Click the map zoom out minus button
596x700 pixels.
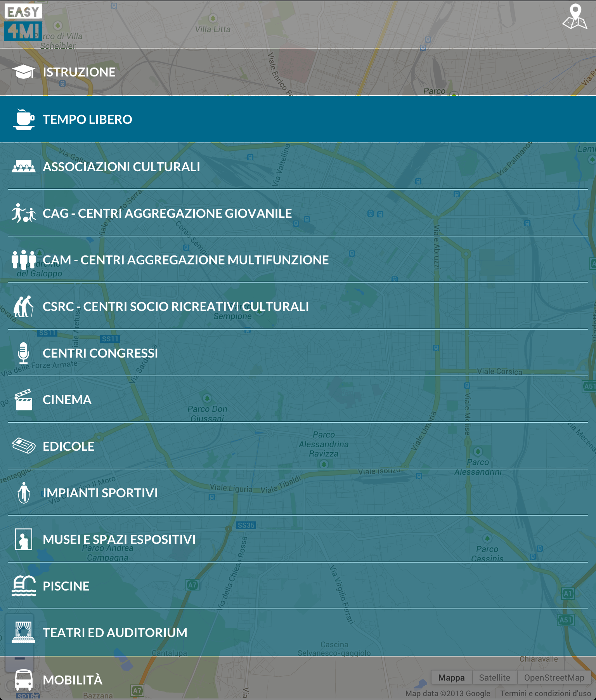point(19,658)
